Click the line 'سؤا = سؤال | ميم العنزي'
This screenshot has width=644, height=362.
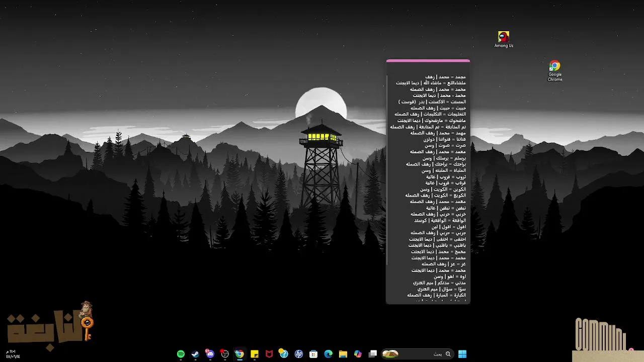442,289
